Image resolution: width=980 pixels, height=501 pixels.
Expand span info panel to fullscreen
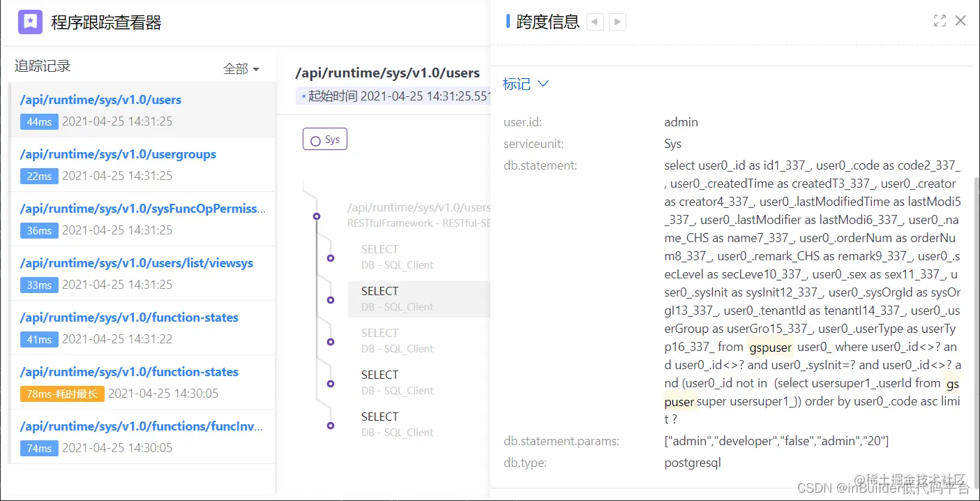[x=940, y=21]
